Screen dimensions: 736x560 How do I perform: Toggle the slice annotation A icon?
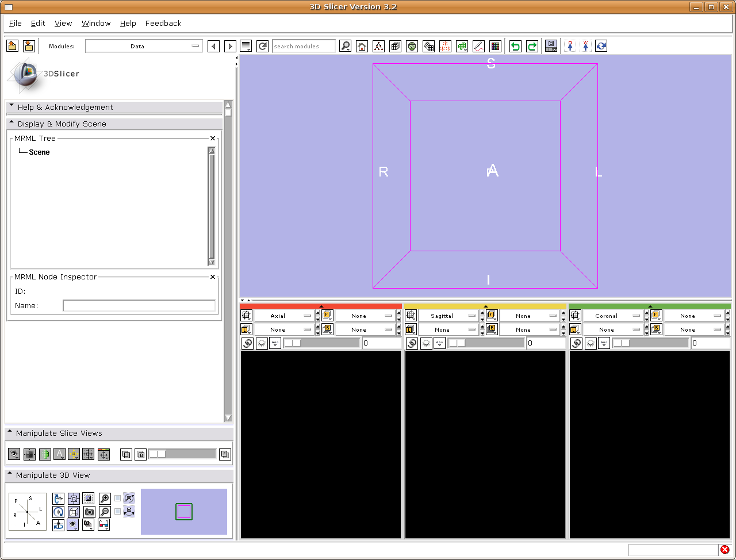tap(59, 454)
